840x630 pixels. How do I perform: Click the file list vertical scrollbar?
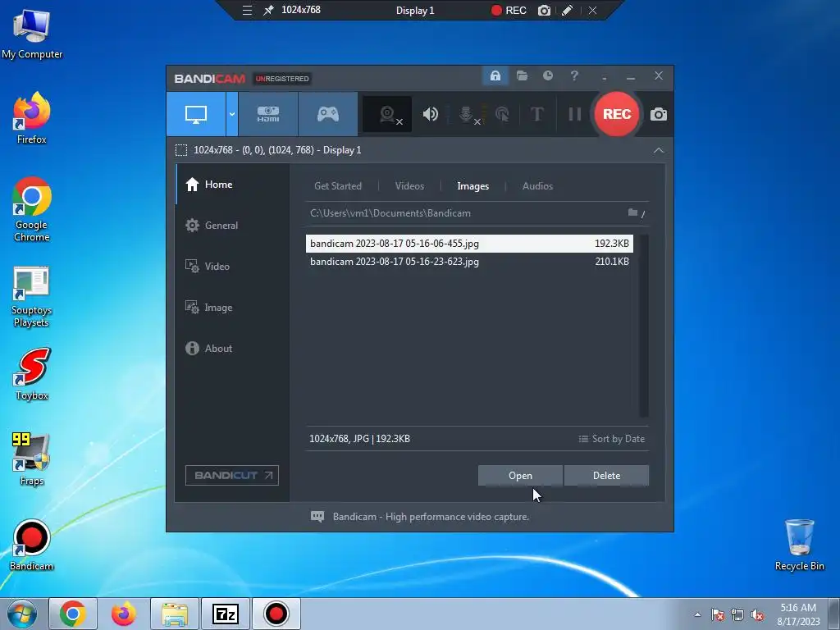coord(644,326)
